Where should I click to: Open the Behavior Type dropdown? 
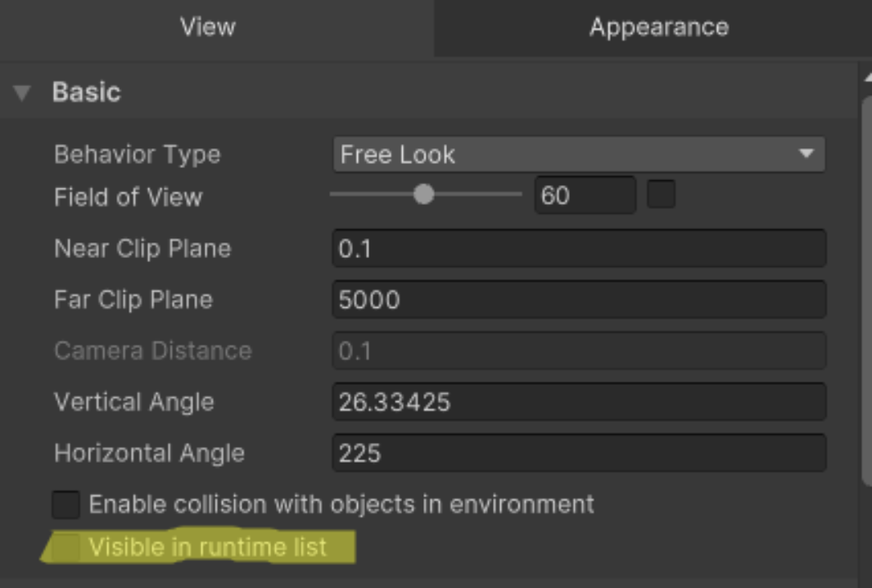pos(578,154)
